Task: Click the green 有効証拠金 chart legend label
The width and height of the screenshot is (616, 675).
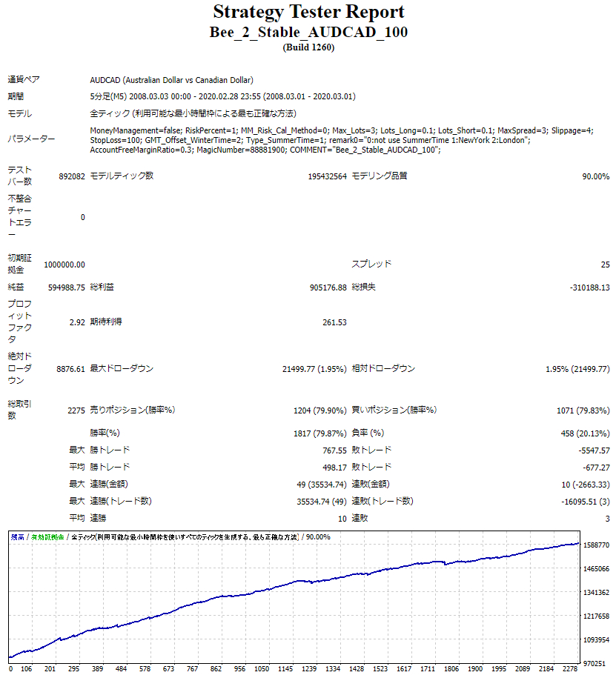Action: point(47,537)
